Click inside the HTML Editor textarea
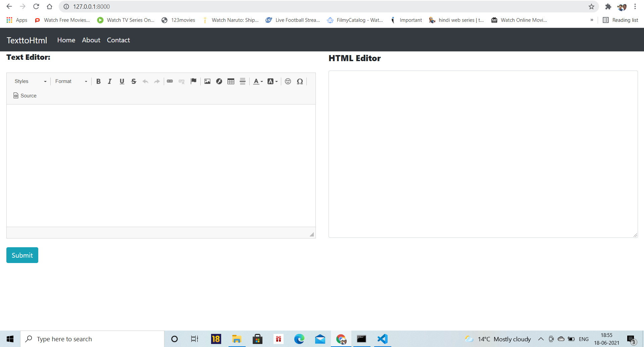 (483, 154)
